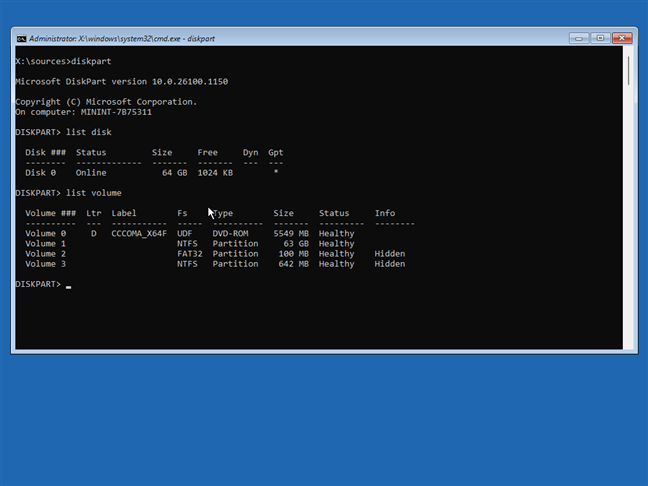This screenshot has width=648, height=486.
Task: Click the CCCOMA_X64F volume label
Action: [139, 233]
